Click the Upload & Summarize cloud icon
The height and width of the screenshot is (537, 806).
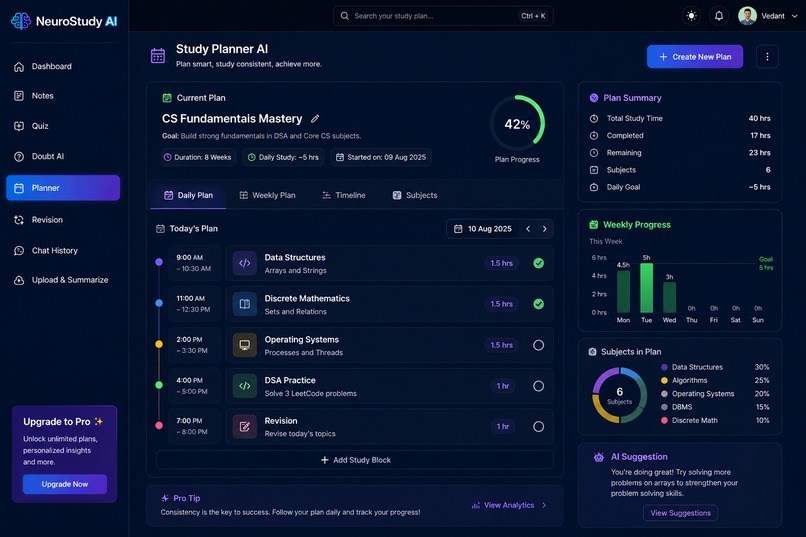tap(19, 280)
